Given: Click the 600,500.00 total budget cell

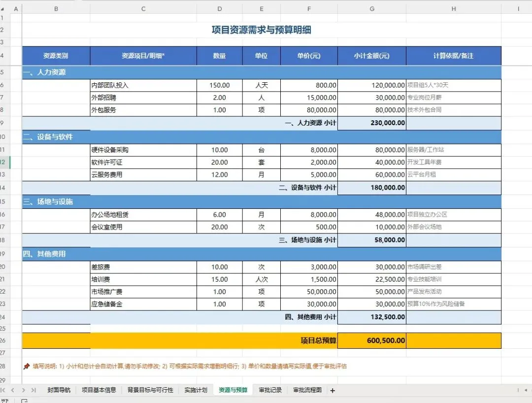Looking at the screenshot, I should point(372,340).
